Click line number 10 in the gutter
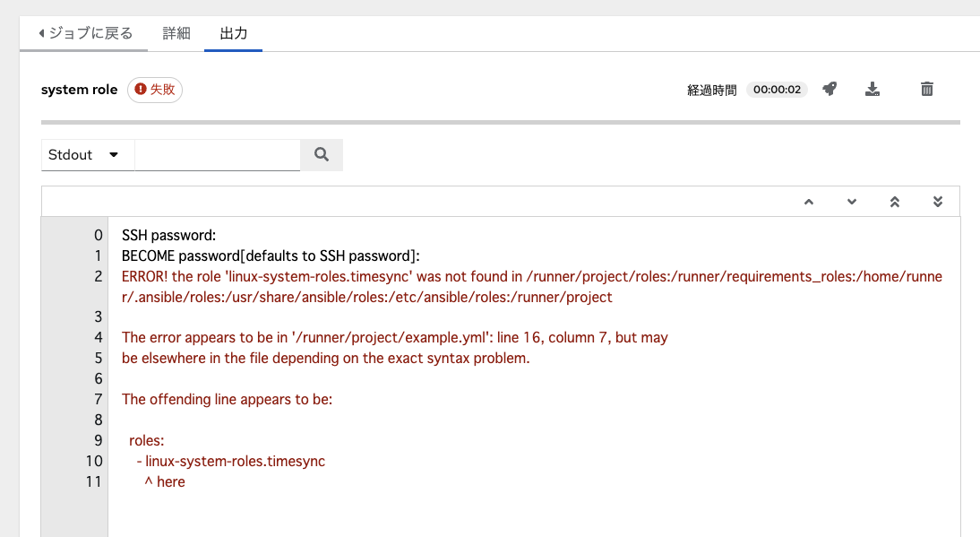Image resolution: width=980 pixels, height=537 pixels. pos(94,461)
